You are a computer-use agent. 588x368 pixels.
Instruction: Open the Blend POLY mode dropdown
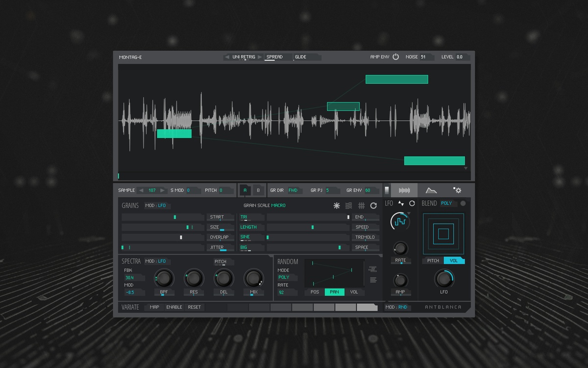click(x=447, y=203)
